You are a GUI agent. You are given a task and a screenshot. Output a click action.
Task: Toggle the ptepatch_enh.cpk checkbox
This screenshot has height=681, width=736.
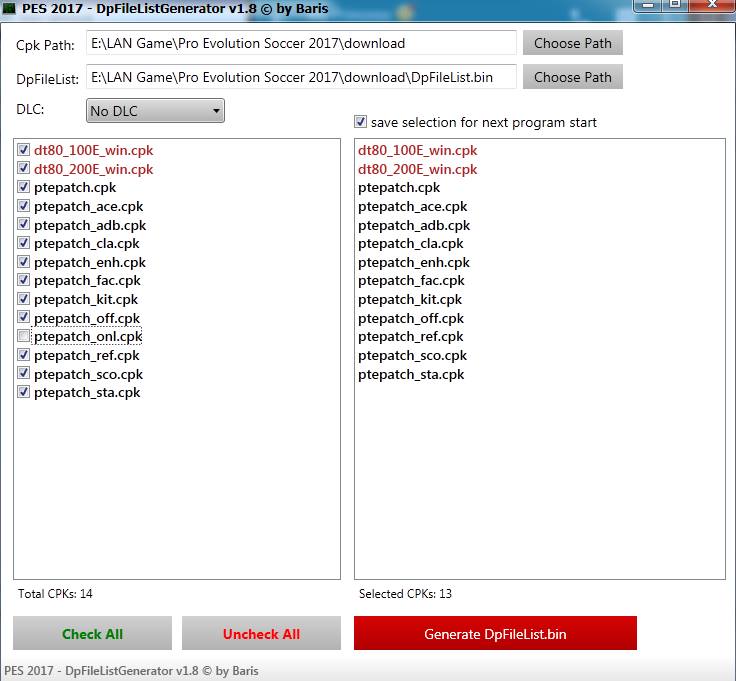(23, 261)
